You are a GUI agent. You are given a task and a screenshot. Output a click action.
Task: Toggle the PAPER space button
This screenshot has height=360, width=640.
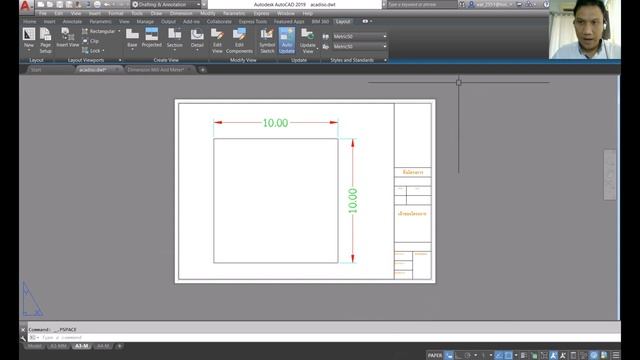coord(435,356)
